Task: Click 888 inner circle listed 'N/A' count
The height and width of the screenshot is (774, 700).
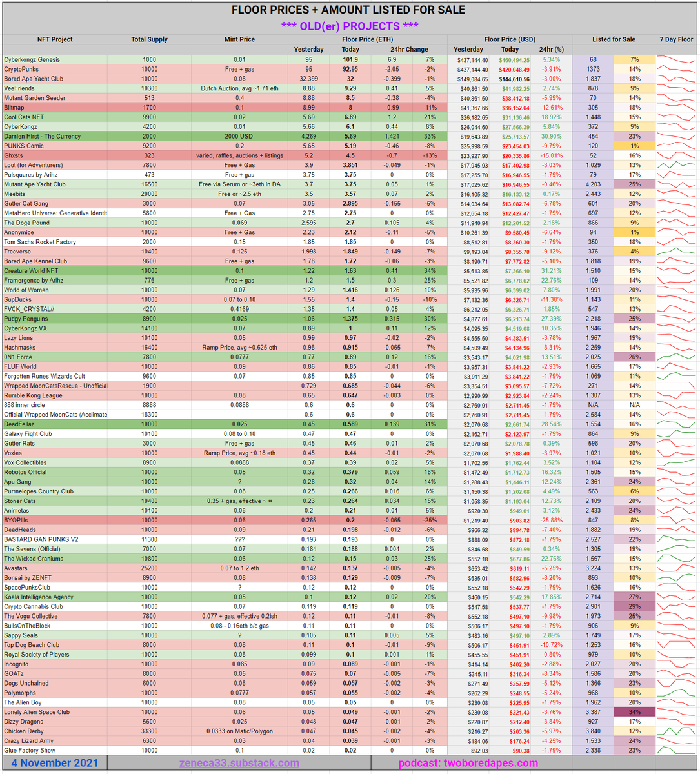Action: (593, 405)
